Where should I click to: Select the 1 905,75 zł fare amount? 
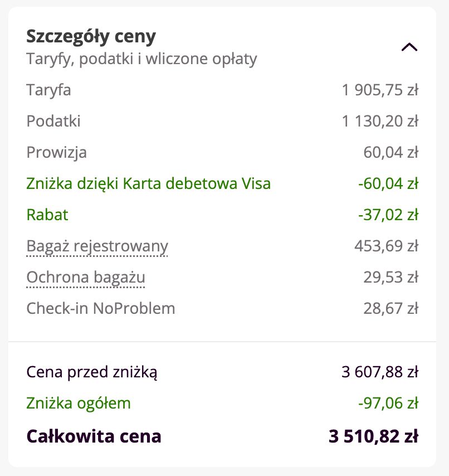[380, 90]
